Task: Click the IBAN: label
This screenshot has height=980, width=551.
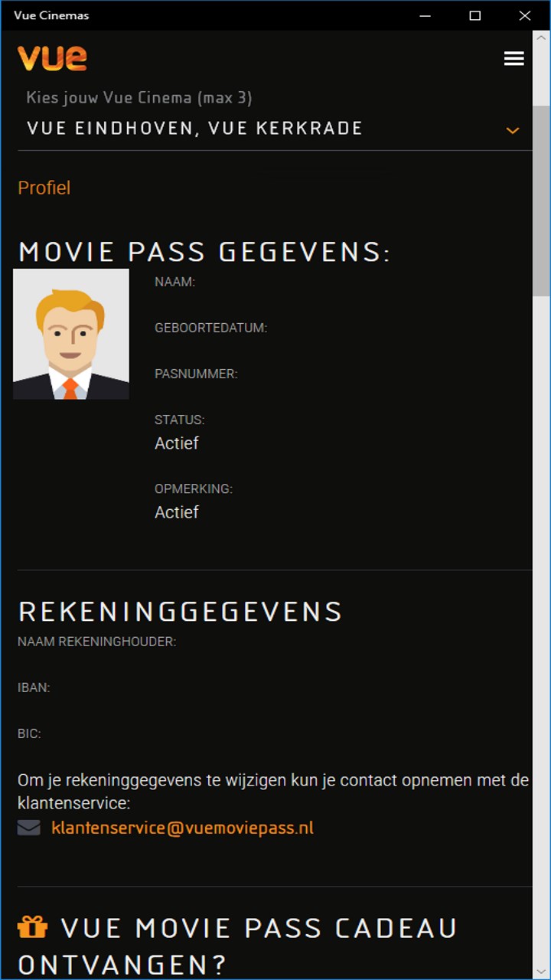Action: pos(34,688)
